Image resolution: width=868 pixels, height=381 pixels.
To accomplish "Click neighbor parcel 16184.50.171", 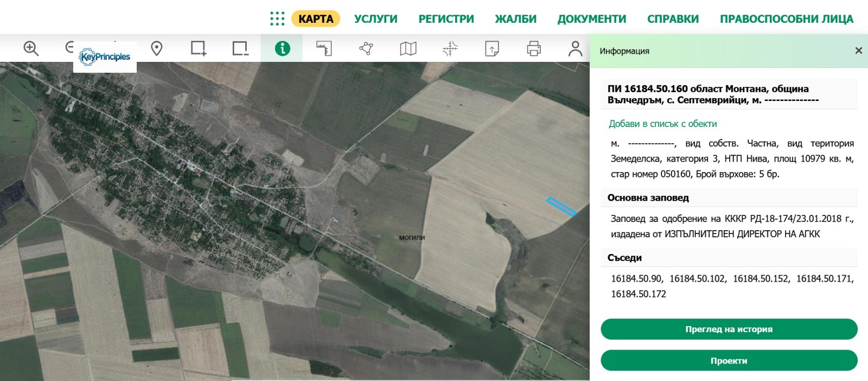I will pyautogui.click(x=825, y=278).
